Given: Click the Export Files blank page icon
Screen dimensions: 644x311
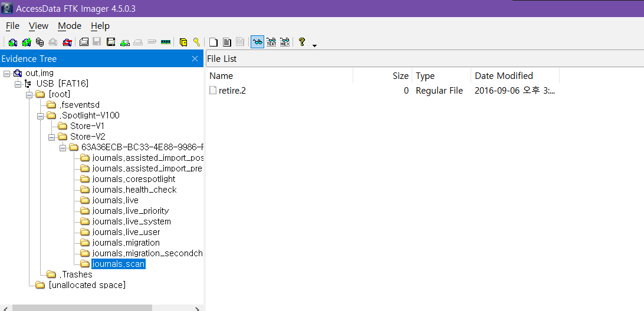Looking at the screenshot, I should pos(213,42).
